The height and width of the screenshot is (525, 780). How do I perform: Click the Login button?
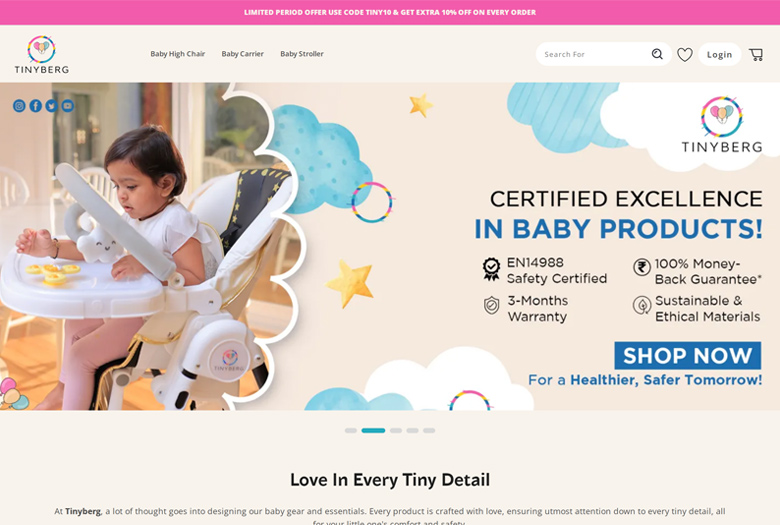(x=719, y=54)
